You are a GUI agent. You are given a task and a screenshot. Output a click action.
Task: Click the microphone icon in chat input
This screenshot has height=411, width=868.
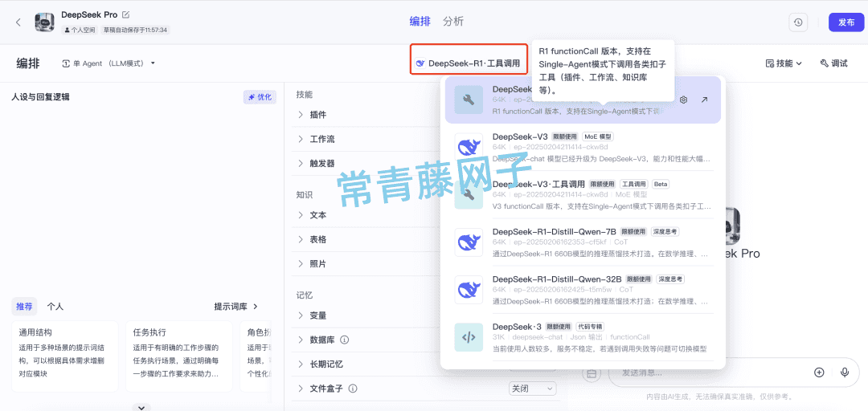845,372
